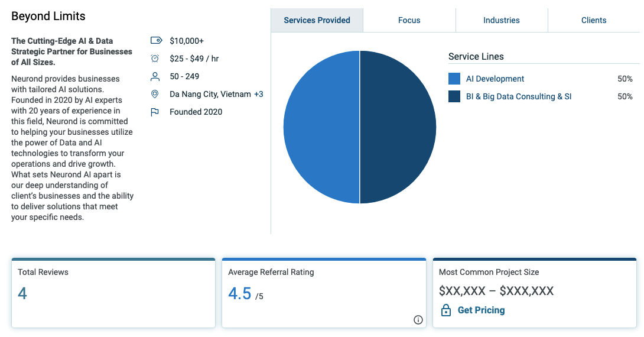This screenshot has width=644, height=337.
Task: Open the Clients tab
Action: (593, 20)
